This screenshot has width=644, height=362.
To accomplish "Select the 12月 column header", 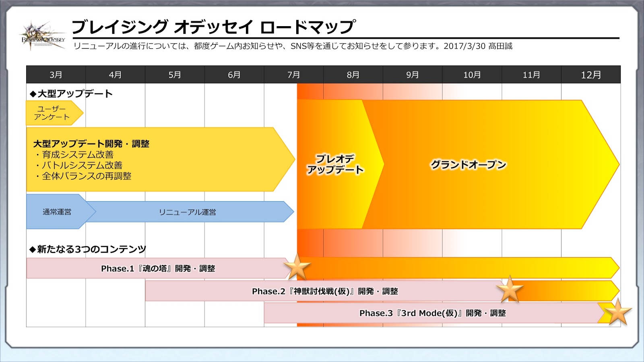I will [x=591, y=75].
